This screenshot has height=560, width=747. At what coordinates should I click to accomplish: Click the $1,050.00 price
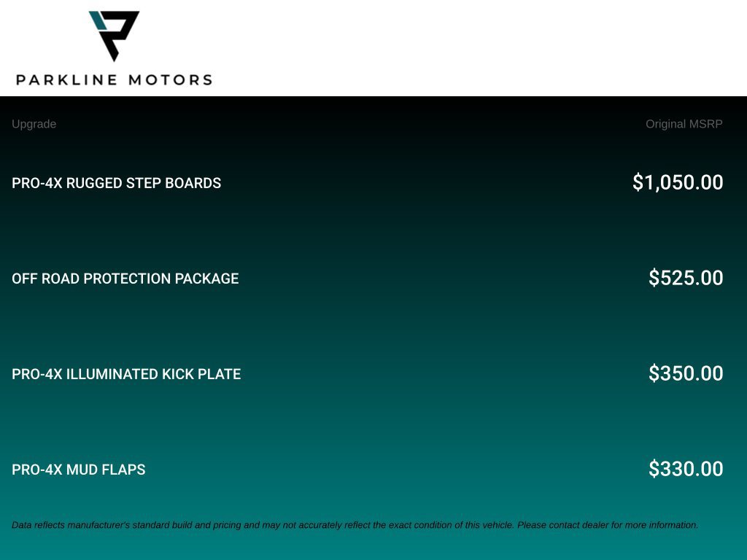click(x=678, y=182)
